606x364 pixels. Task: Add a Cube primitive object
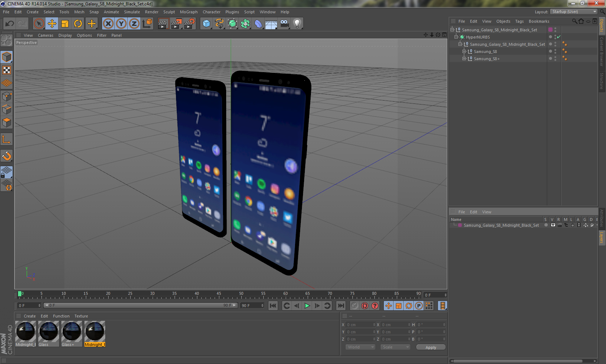(x=206, y=24)
